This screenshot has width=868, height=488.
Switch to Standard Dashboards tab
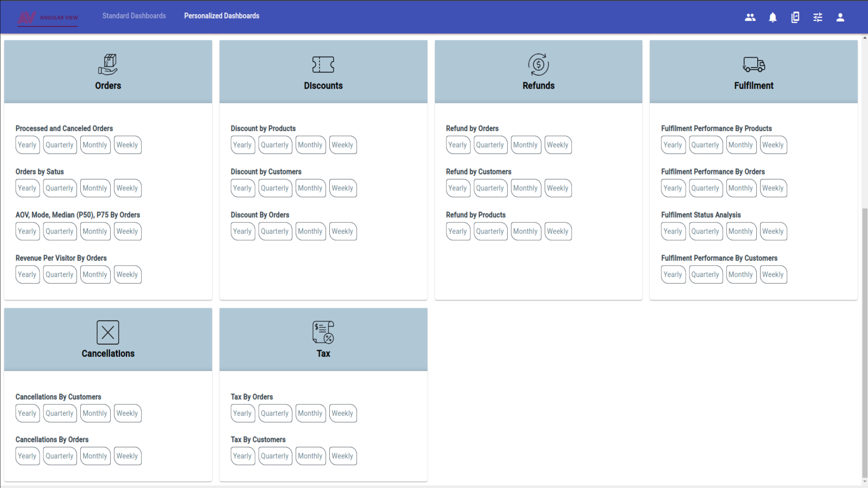click(134, 16)
